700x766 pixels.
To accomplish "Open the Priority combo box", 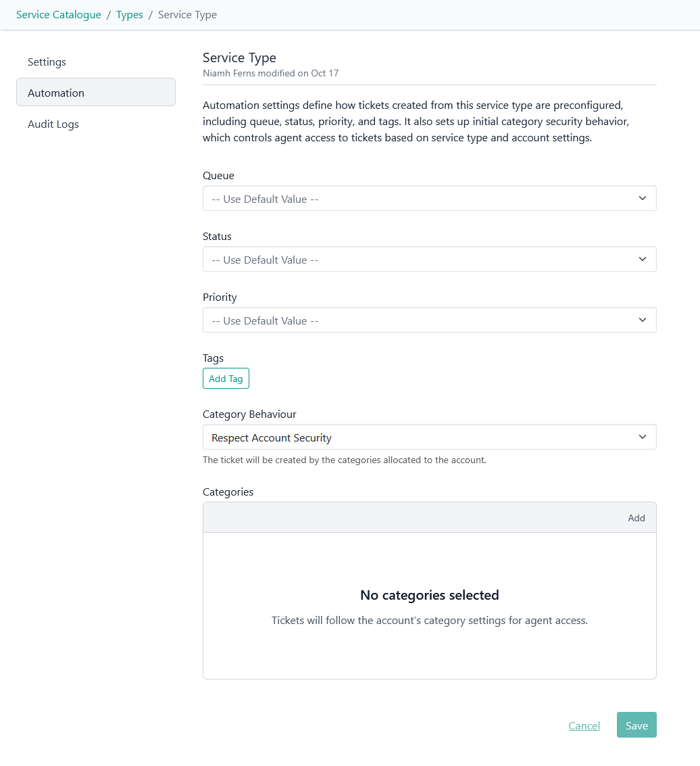I will pyautogui.click(x=419, y=320).
